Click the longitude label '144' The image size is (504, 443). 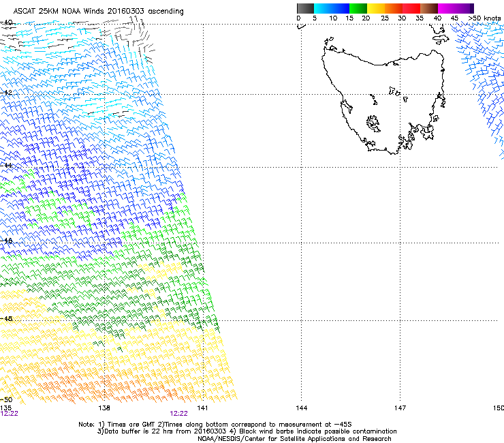[302, 408]
